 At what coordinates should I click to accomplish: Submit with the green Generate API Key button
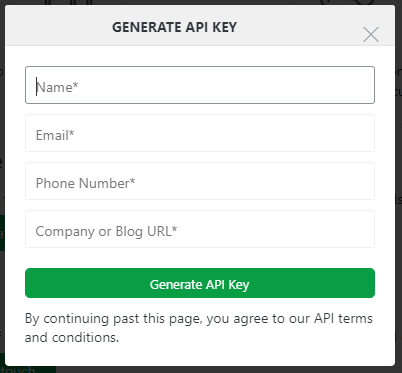[x=200, y=283]
